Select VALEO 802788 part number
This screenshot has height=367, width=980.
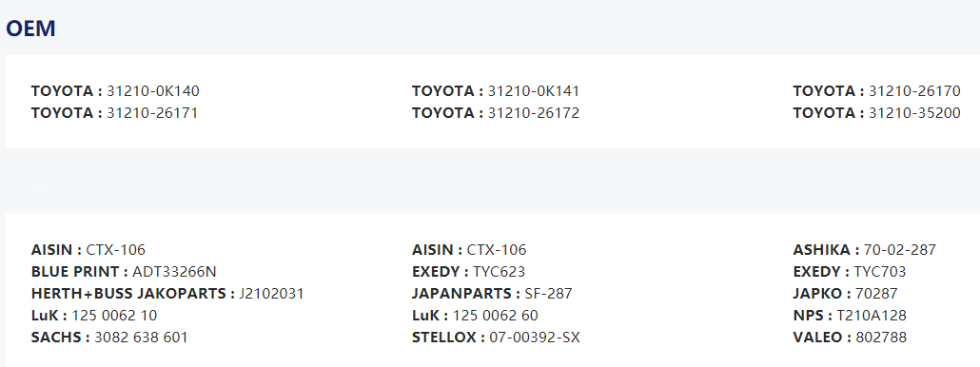point(850,338)
